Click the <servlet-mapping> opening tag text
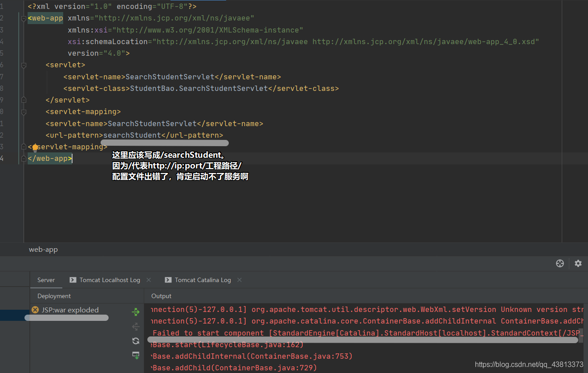 click(x=83, y=111)
